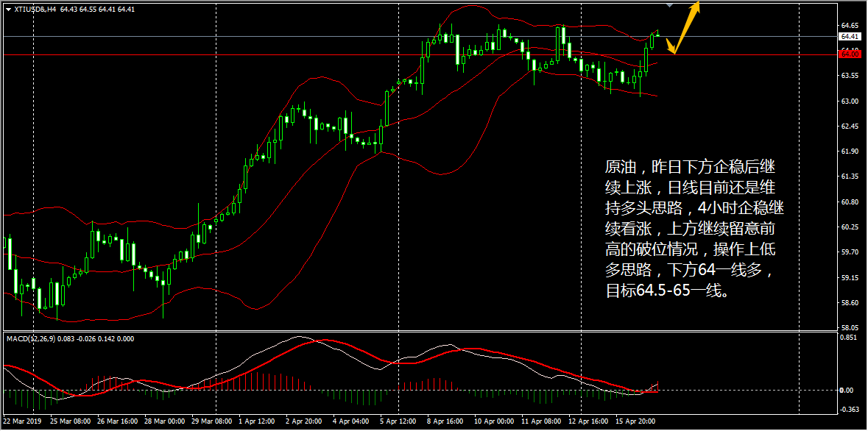Click the MACD(12,26,9) indicator label
This screenshot has height=431, width=868.
[x=32, y=338]
